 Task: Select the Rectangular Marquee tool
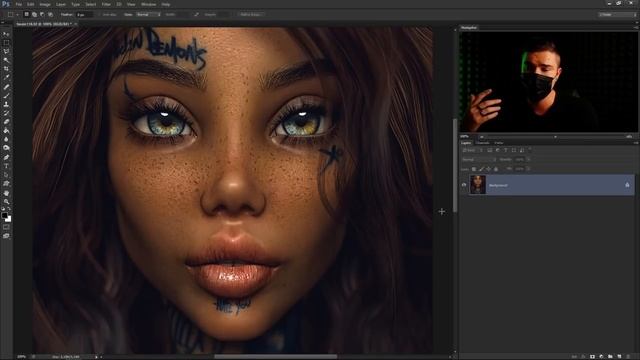point(6,42)
